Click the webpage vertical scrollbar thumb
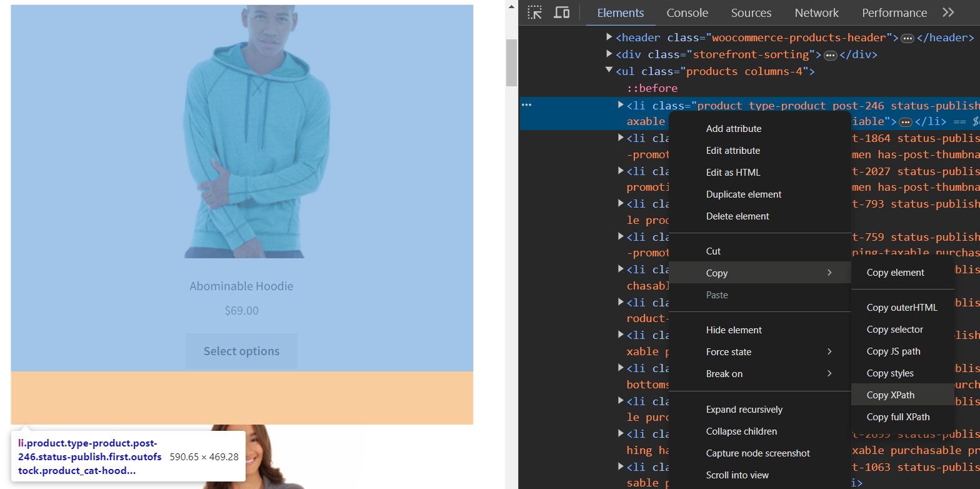This screenshot has height=489, width=980. point(511,63)
